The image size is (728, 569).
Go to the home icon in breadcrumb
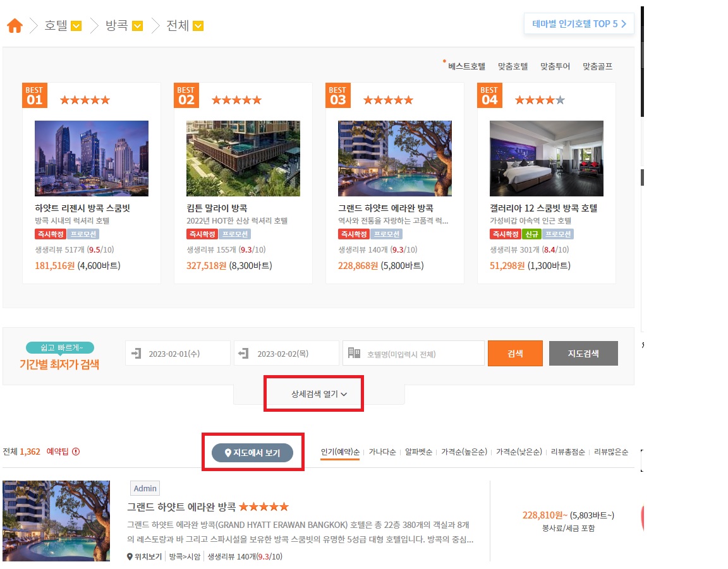click(15, 25)
